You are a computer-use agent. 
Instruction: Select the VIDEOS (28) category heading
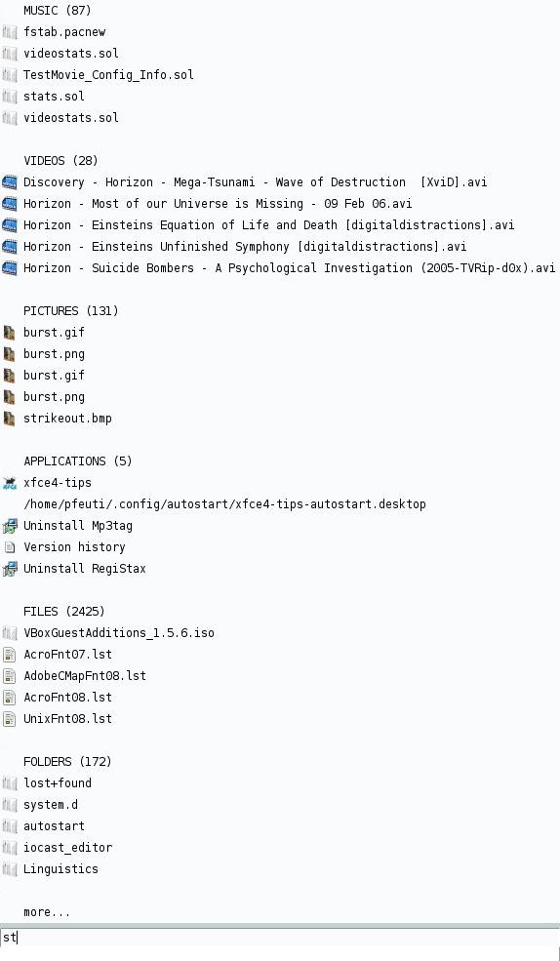60,161
